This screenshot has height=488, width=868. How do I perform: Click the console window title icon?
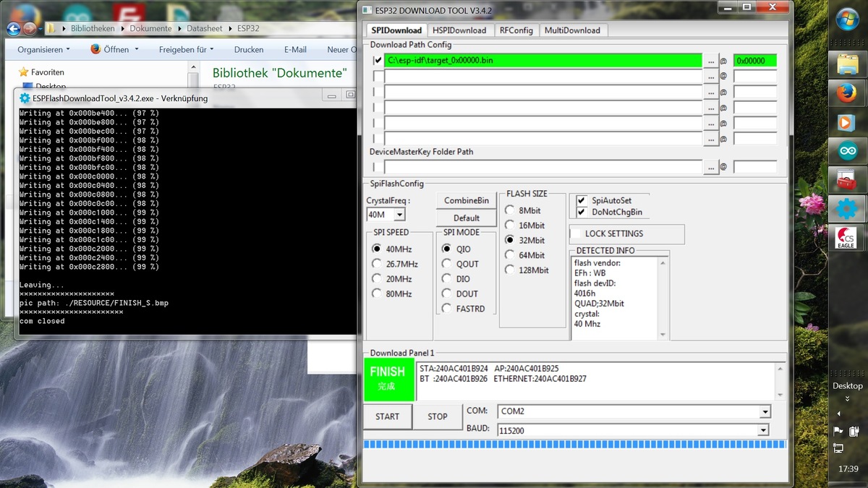pyautogui.click(x=25, y=98)
